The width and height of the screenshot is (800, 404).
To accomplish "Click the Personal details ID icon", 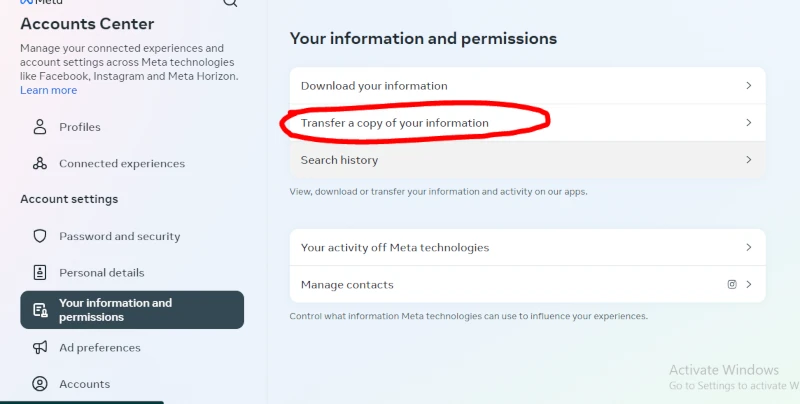I will point(40,272).
